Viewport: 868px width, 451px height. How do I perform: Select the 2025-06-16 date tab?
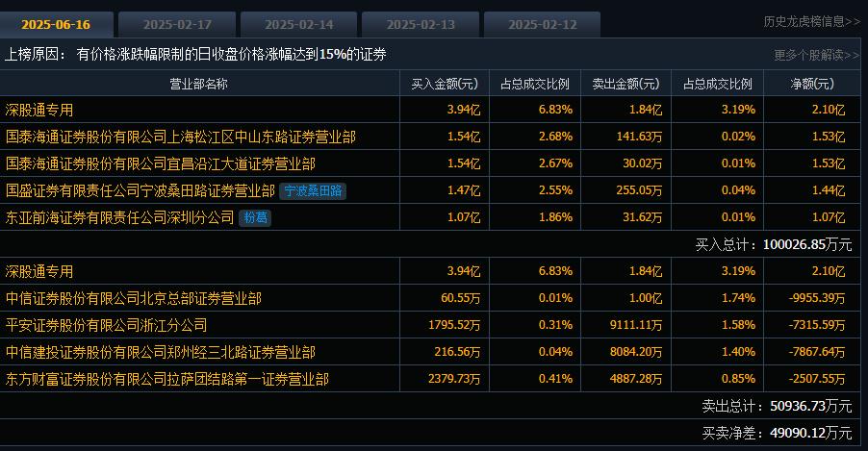56,24
